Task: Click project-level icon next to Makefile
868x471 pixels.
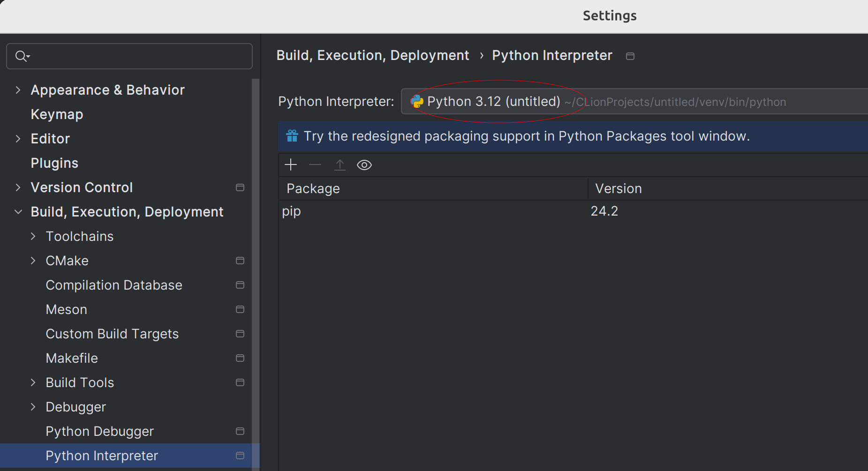Action: [x=240, y=358]
